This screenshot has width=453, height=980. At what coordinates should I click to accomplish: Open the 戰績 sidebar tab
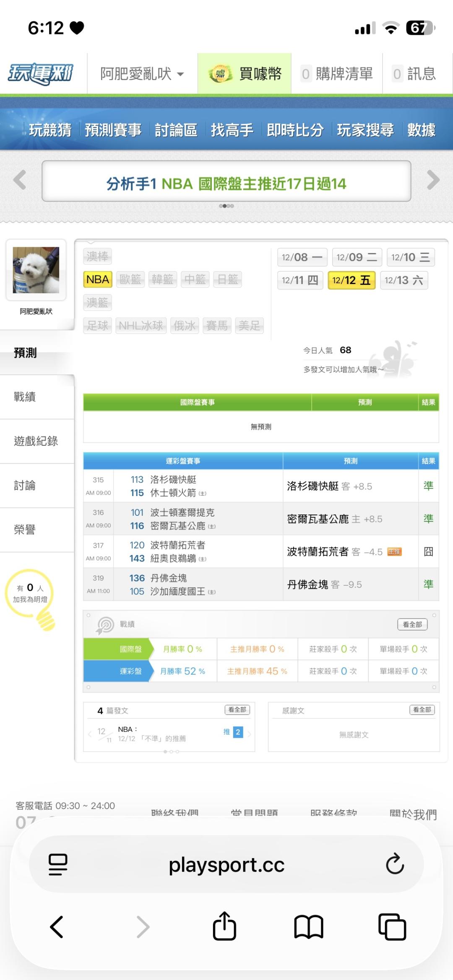(25, 397)
